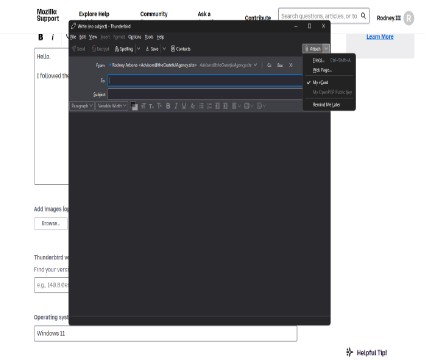Viewport: 425px width, 361px height.
Task: Focus the Subject field
Action: [205, 94]
